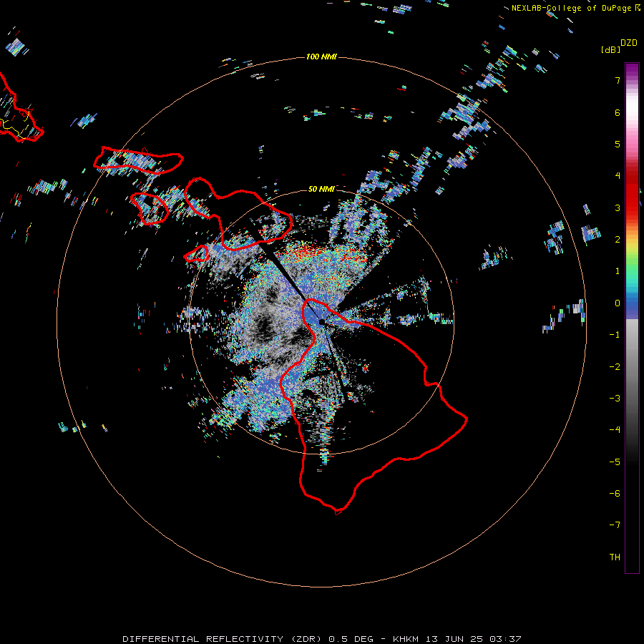Click the radar site center dot

[x=321, y=322]
